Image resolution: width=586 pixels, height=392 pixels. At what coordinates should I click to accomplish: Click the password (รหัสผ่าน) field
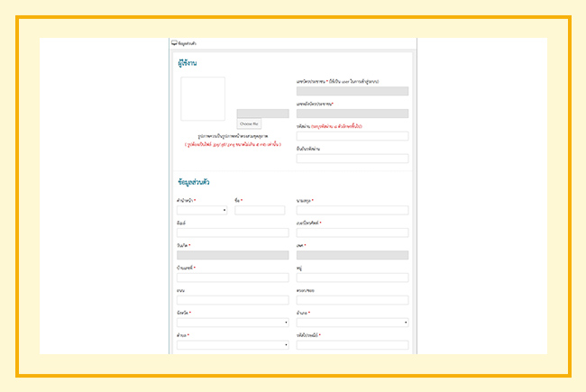(352, 136)
